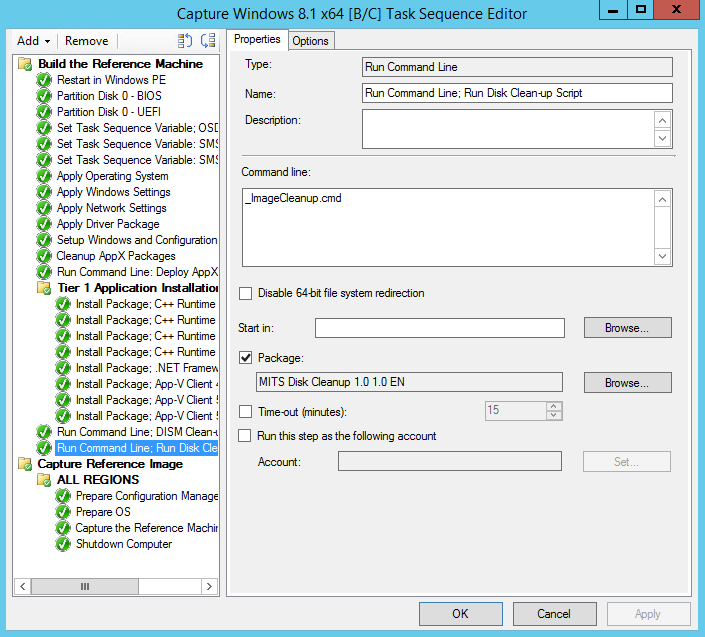Decrease the time-out minutes spinner

coord(553,415)
